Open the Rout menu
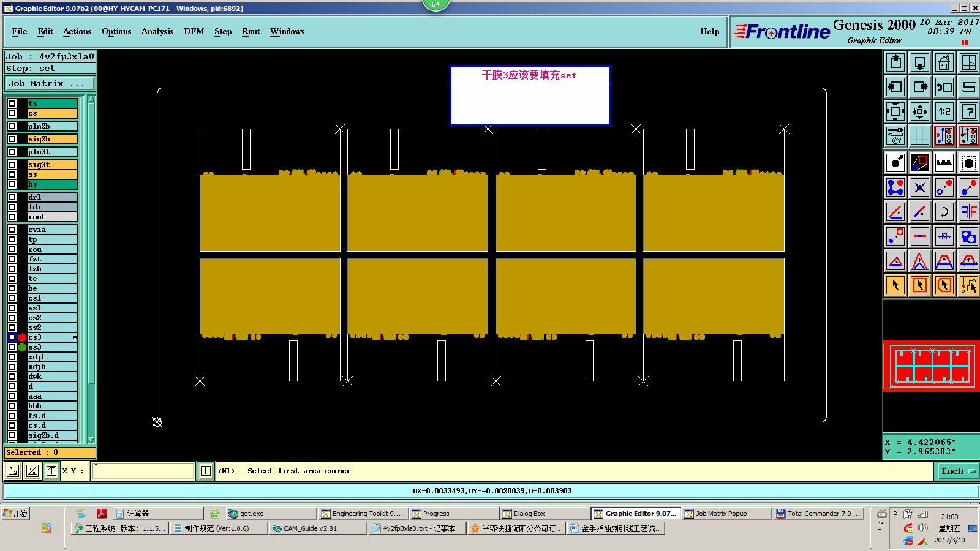The height and width of the screenshot is (551, 980). pyautogui.click(x=251, y=31)
